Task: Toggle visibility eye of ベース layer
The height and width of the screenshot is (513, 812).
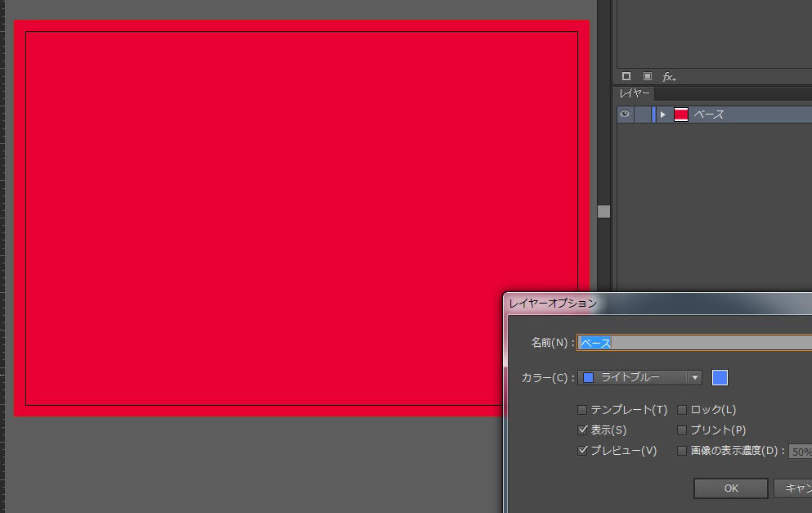Action: pyautogui.click(x=625, y=114)
